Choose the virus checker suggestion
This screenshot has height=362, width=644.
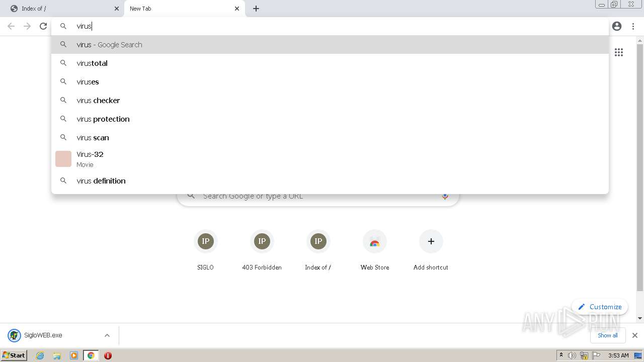(x=330, y=101)
